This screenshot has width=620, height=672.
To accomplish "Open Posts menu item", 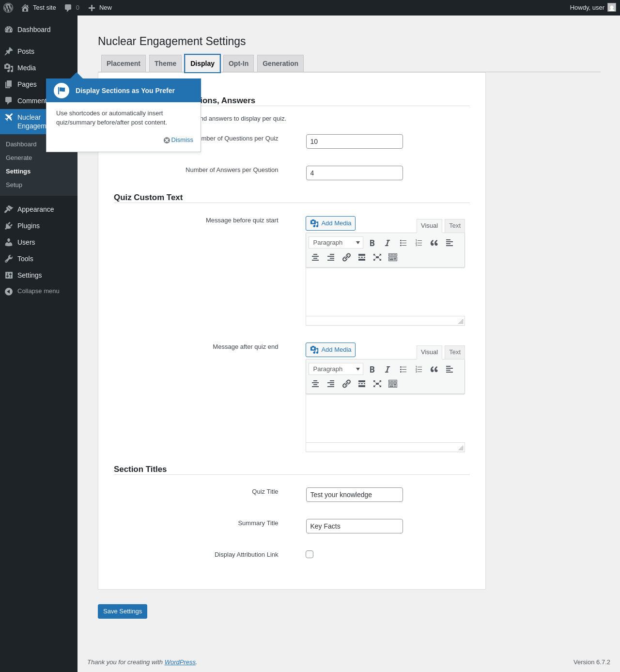I will coord(39,51).
